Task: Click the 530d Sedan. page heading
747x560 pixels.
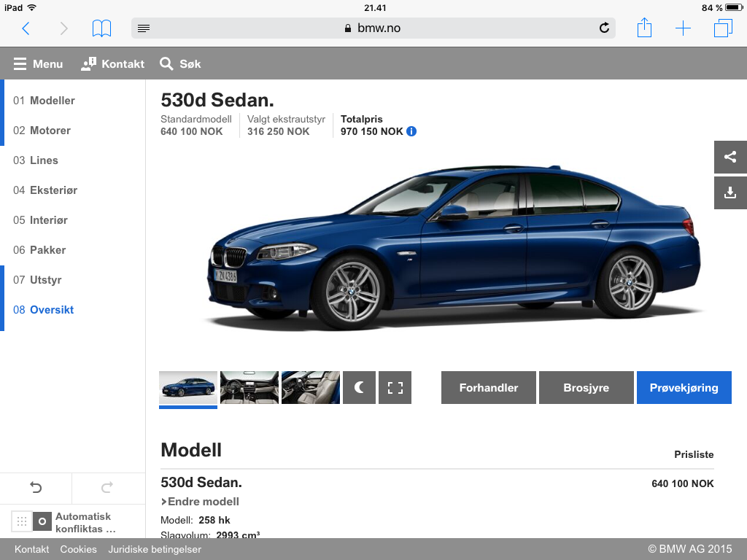Action: coord(217,100)
